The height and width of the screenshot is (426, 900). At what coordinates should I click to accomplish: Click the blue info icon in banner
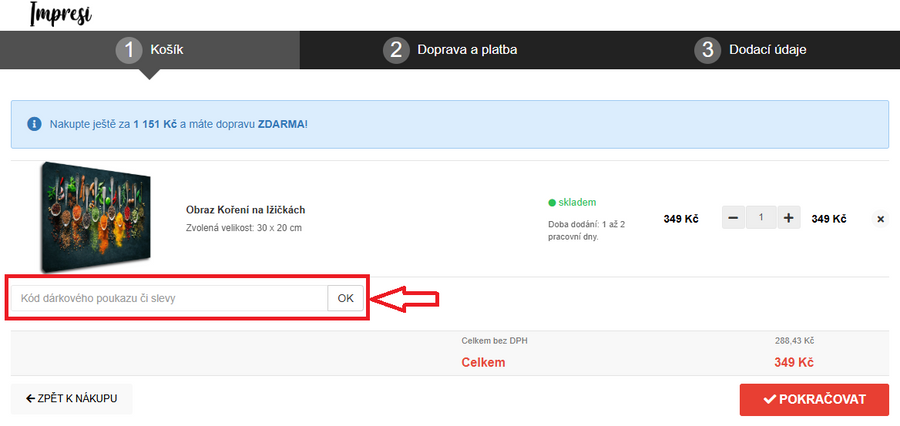click(34, 124)
